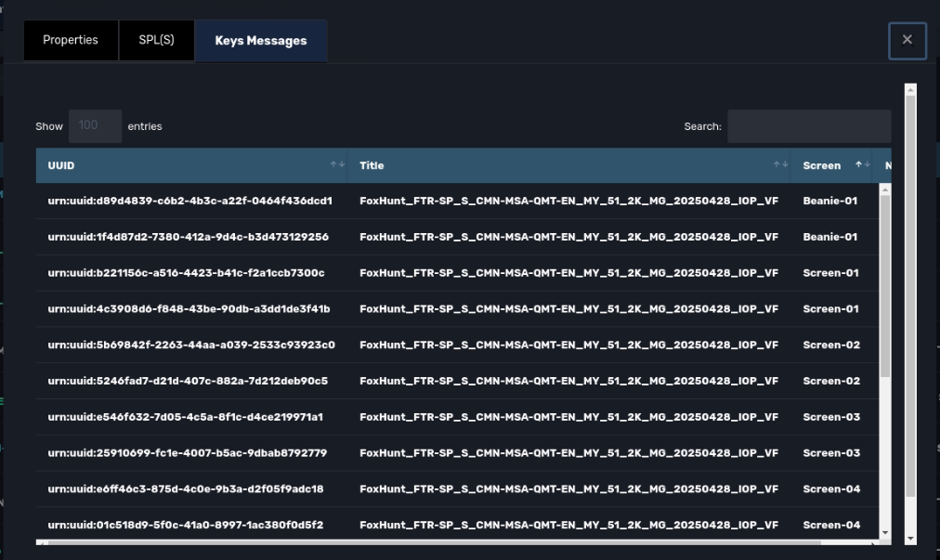Sort by the UUID column arrows
The width and height of the screenshot is (940, 560).
pyautogui.click(x=336, y=165)
